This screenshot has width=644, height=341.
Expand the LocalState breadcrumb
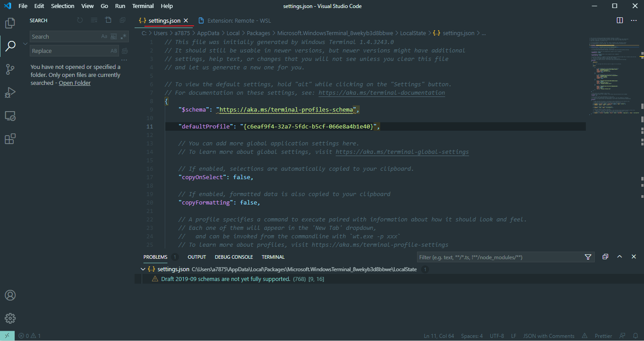click(413, 33)
